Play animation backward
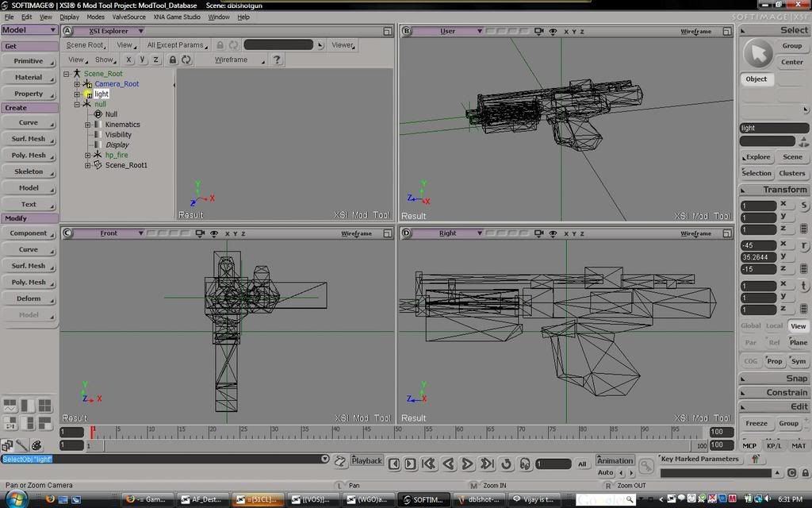Viewport: 812px width, 508px height. pos(449,464)
